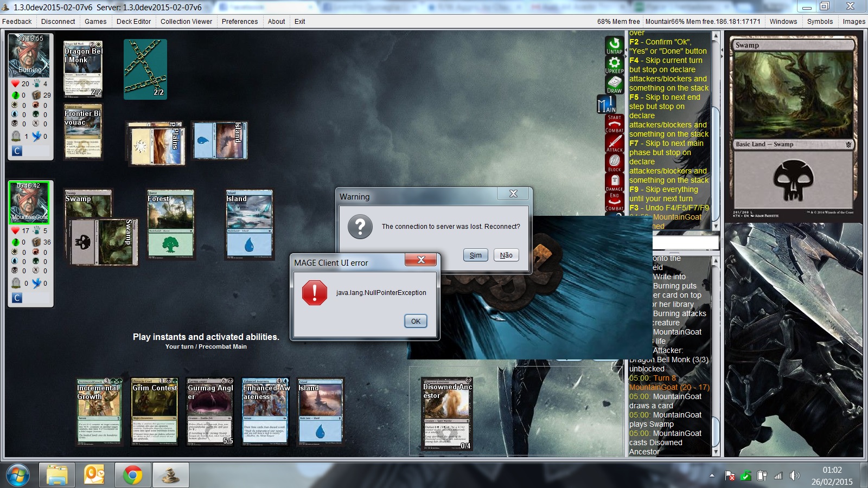Open File Explorer from the taskbar

[57, 475]
